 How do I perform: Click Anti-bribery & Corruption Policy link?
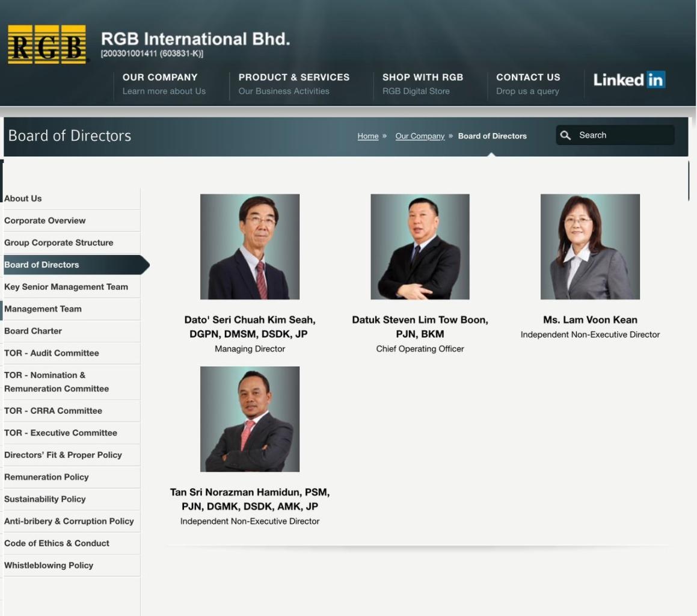tap(69, 522)
